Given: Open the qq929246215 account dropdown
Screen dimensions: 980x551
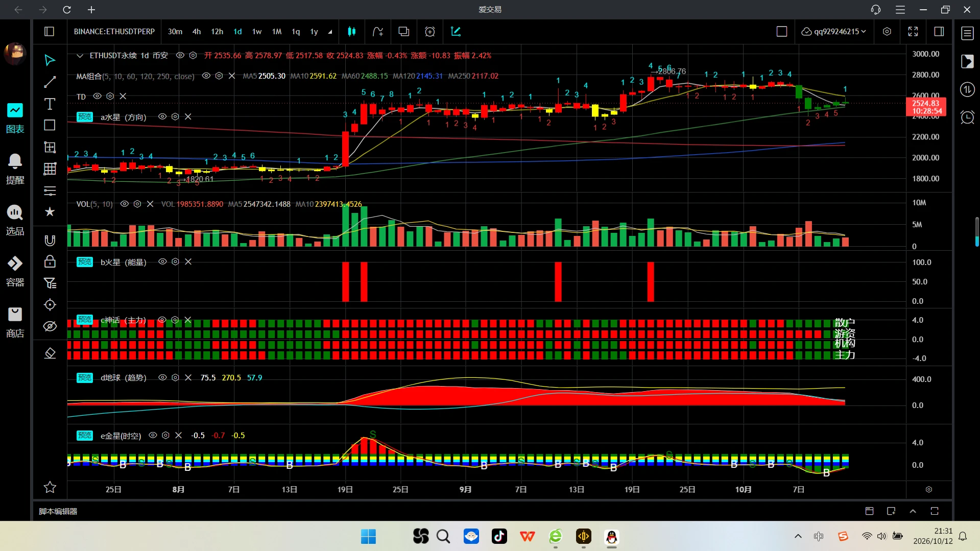Looking at the screenshot, I should coord(833,32).
